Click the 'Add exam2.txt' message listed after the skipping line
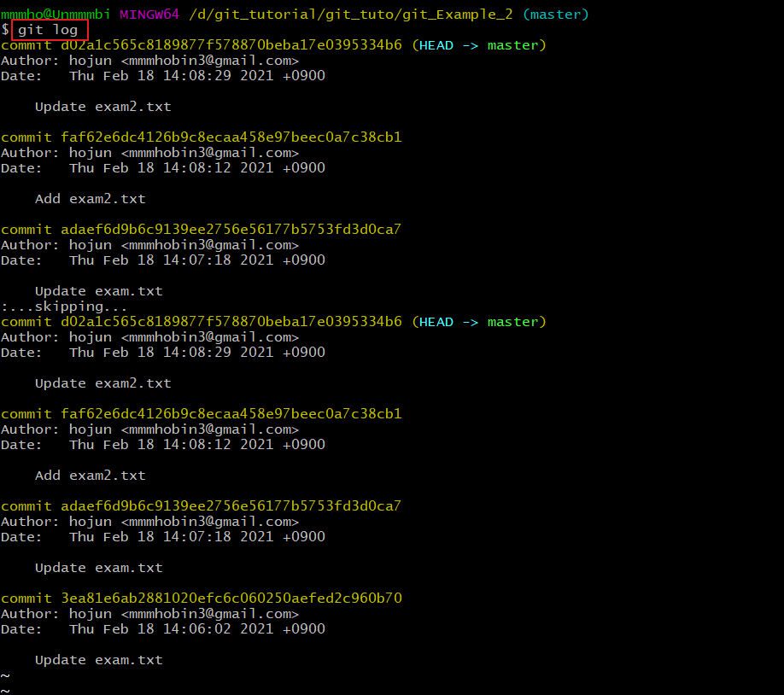 (x=91, y=476)
